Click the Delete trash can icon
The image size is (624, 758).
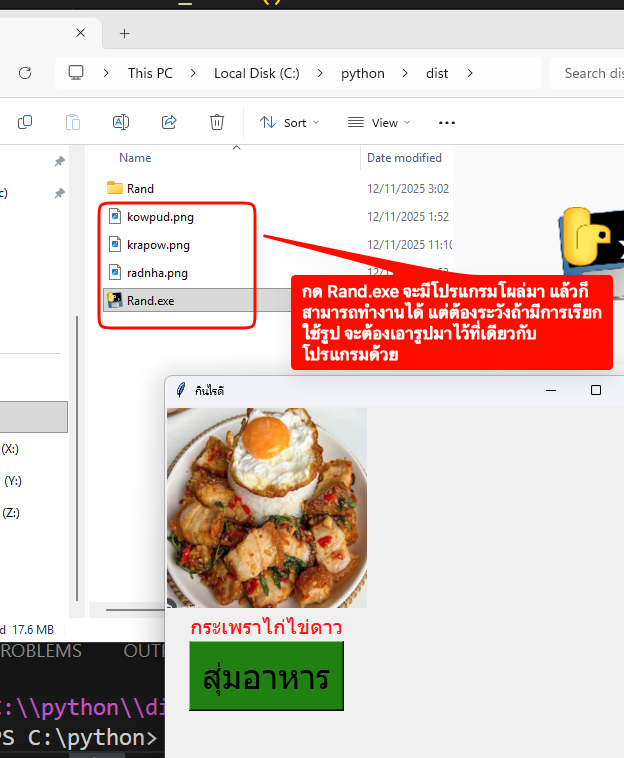(217, 122)
